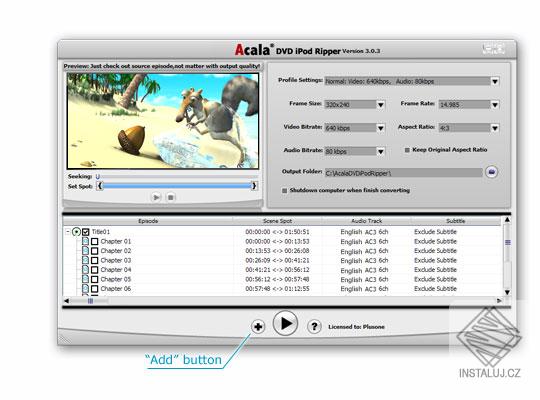Uncheck the Title01 checkbox
The height and width of the screenshot is (400, 540).
(86, 232)
